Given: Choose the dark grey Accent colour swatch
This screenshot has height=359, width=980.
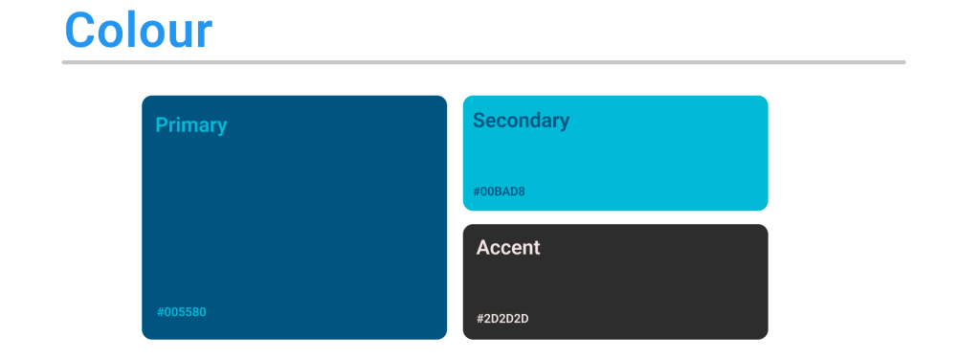Looking at the screenshot, I should tap(615, 282).
